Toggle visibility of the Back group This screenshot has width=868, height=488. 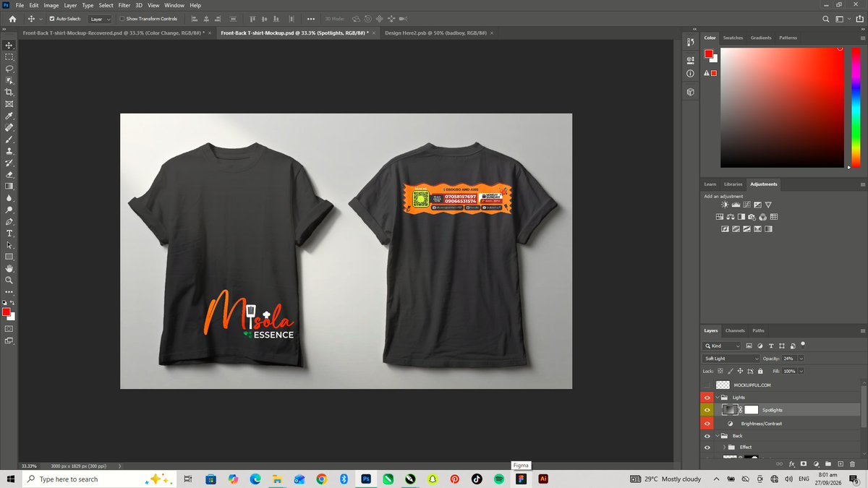(x=707, y=436)
